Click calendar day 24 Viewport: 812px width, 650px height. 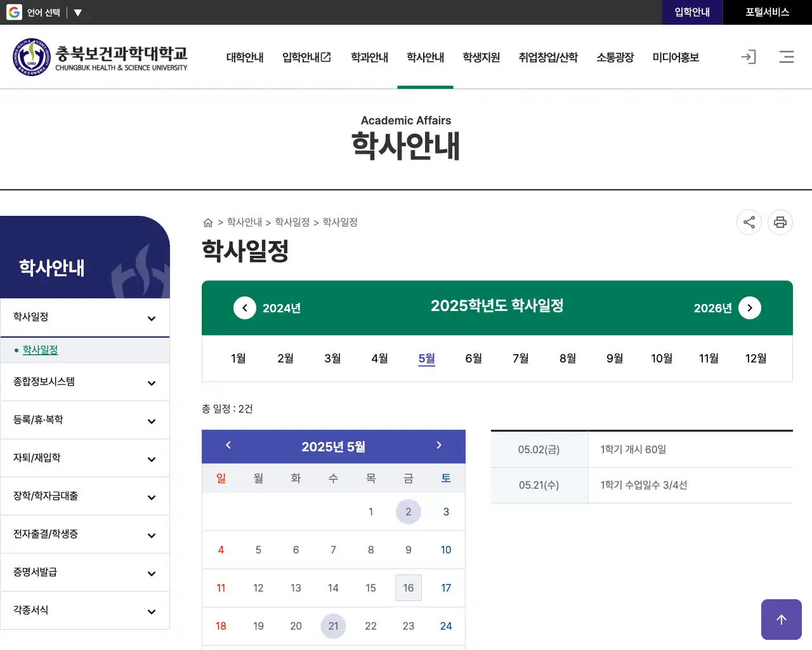click(x=446, y=626)
